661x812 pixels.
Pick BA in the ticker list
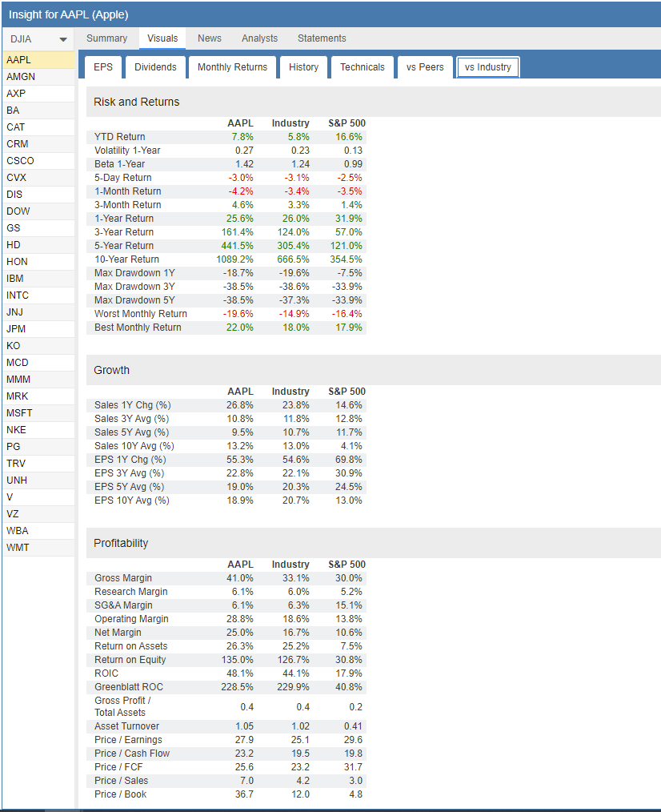point(38,111)
